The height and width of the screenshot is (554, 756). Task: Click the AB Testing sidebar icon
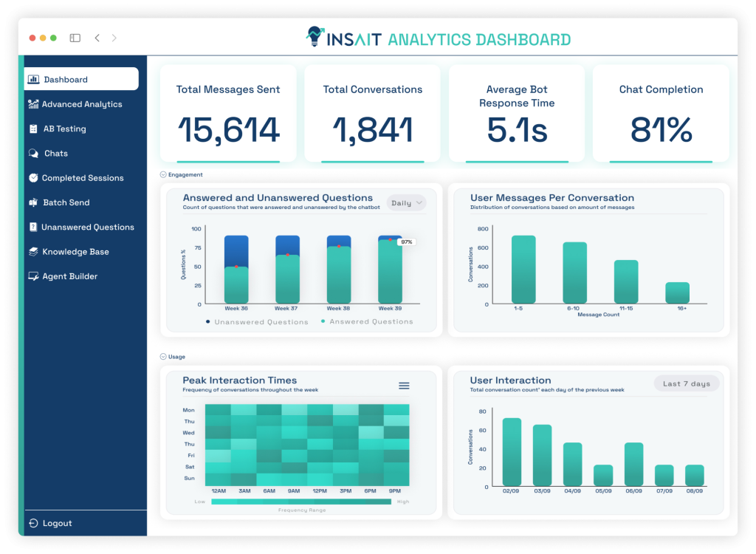click(x=35, y=128)
